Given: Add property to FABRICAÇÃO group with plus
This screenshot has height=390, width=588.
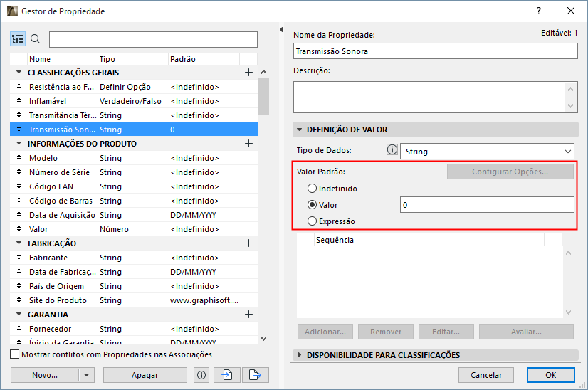Looking at the screenshot, I should pyautogui.click(x=248, y=243).
